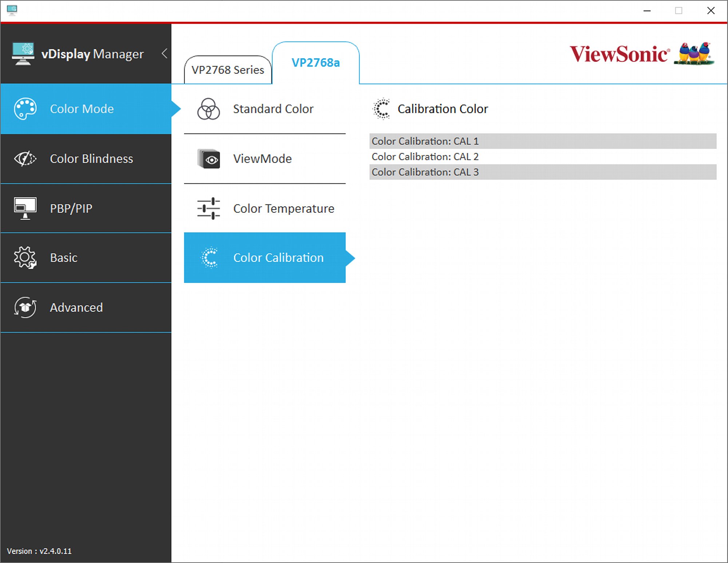
Task: Select the Standard Color overlapping circles icon
Action: [209, 109]
